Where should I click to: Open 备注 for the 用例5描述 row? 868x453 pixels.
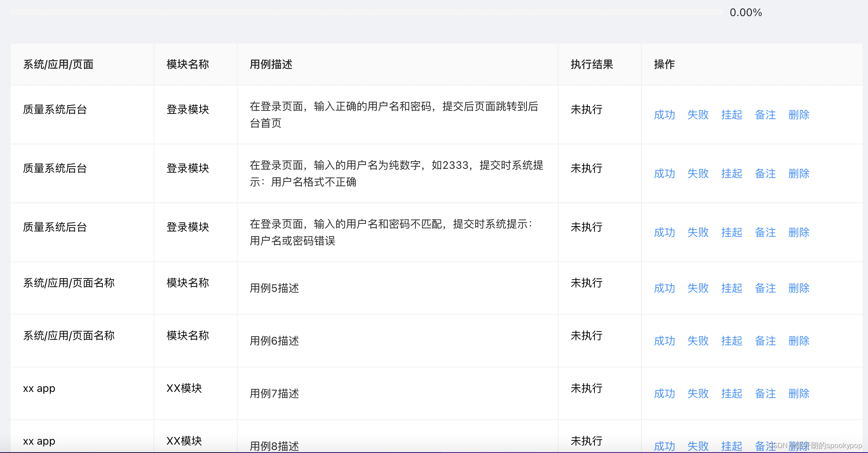pyautogui.click(x=765, y=288)
